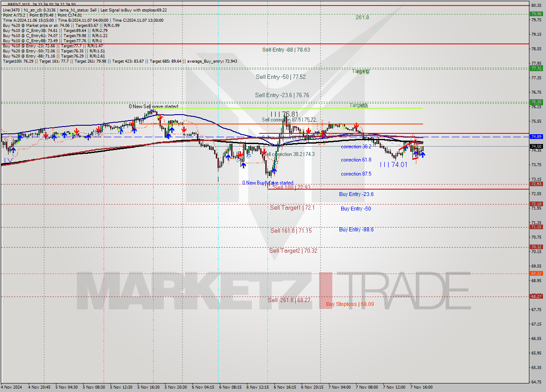Select the 'Point A:73.2' info line
The width and height of the screenshot is (546, 392).
(x=42, y=15)
